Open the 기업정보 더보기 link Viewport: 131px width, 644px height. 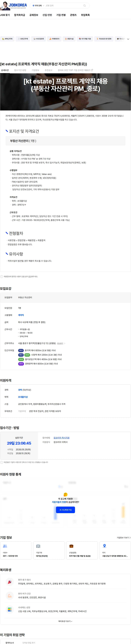click(123, 538)
